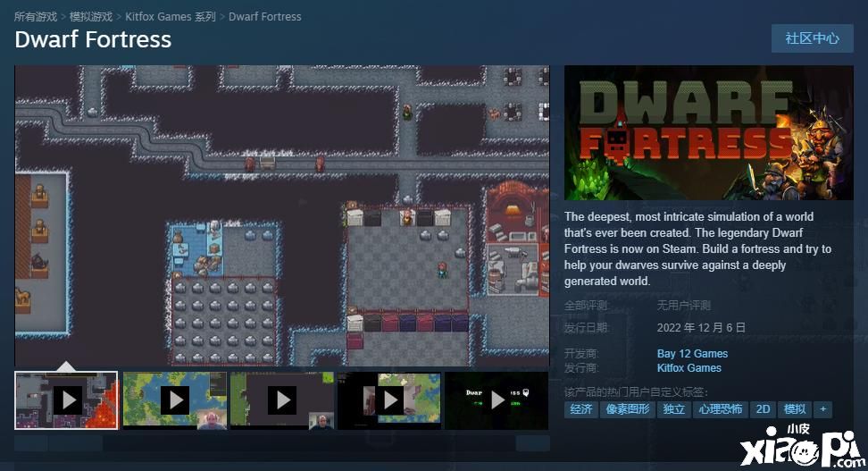This screenshot has width=868, height=471.
Task: Select the 2D tag
Action: [x=763, y=409]
